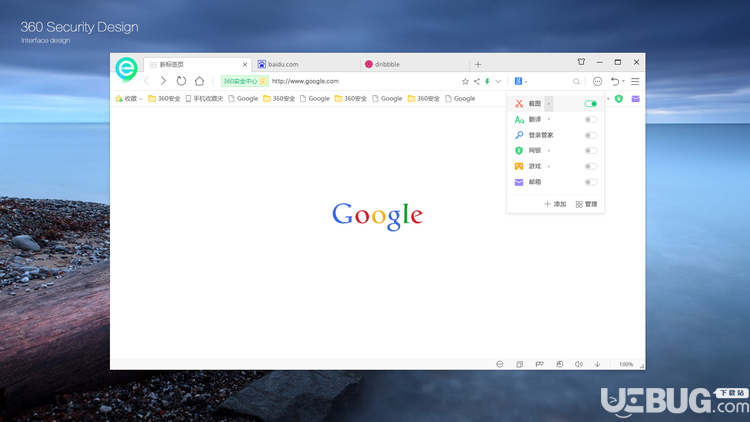Open a new tab with plus button

[478, 64]
